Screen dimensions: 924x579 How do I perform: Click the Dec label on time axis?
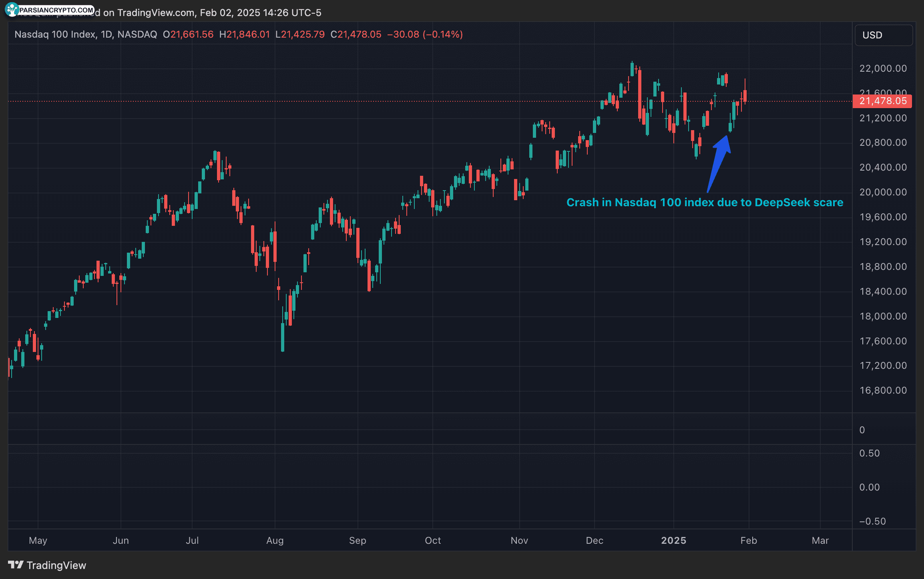(x=595, y=541)
